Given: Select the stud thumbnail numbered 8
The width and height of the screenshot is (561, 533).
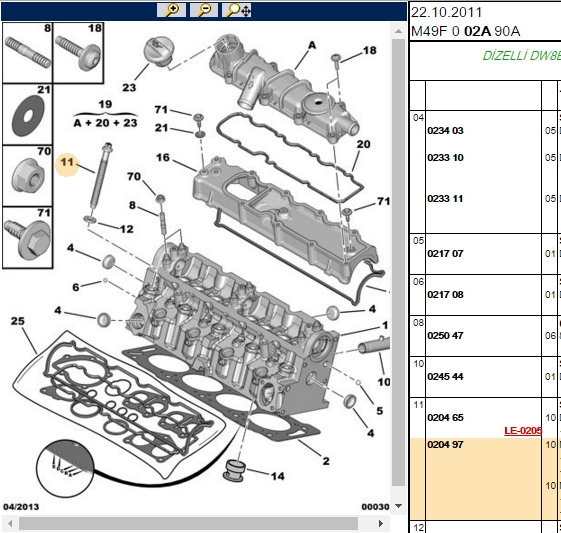Looking at the screenshot, I should [x=28, y=53].
